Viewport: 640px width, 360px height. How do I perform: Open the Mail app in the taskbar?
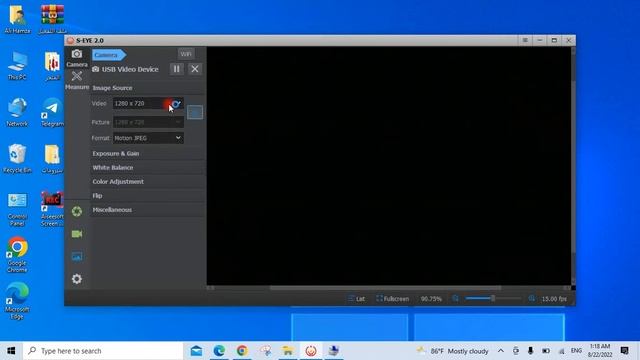(x=196, y=351)
